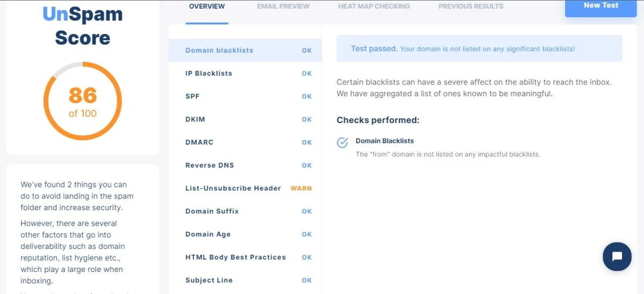View the Subject Line check
Viewport: 644px width, 294px height.
(245, 281)
